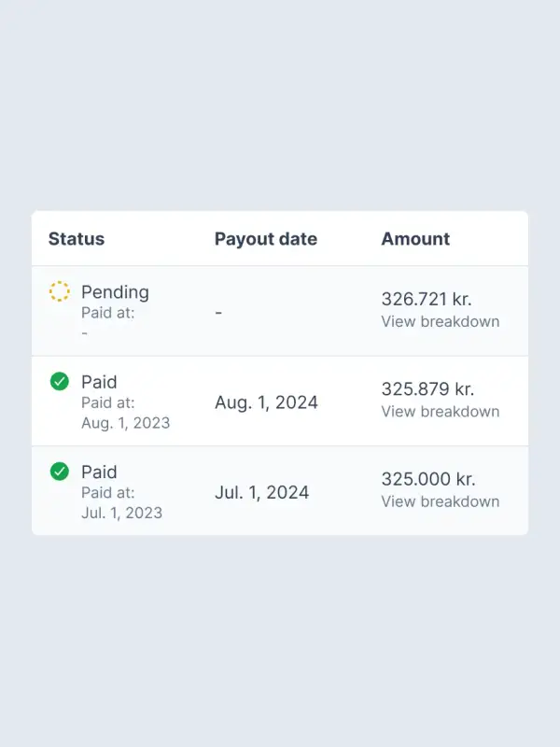Click the Paid label in the July row

(x=99, y=472)
